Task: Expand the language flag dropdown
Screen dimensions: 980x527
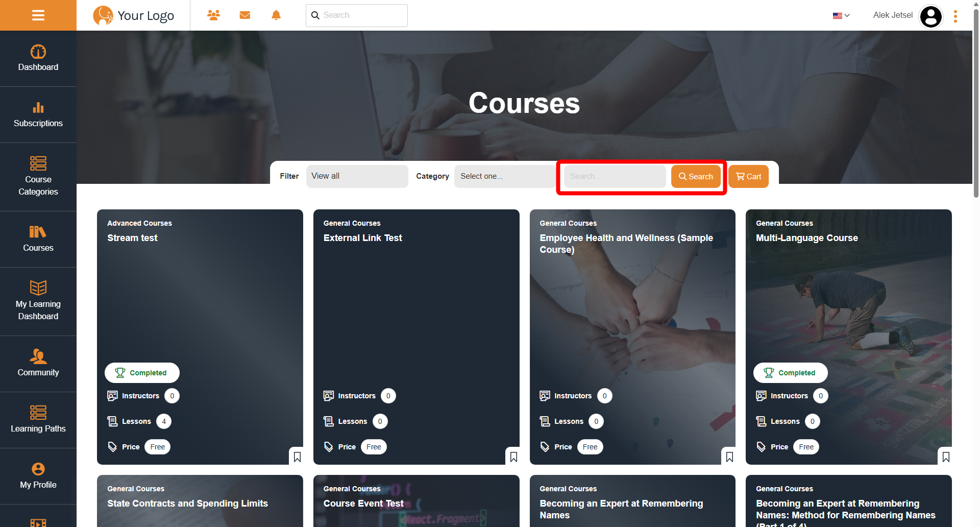Action: coord(841,15)
